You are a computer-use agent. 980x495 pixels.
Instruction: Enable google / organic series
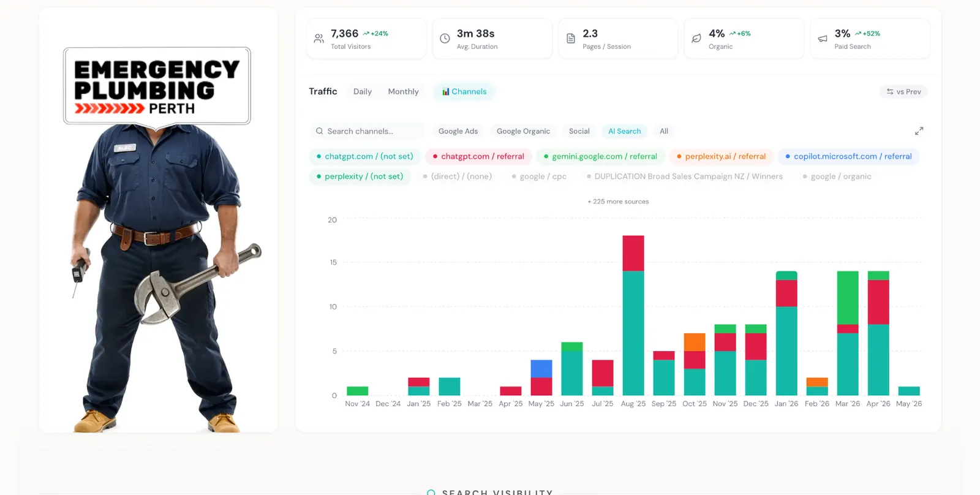836,176
